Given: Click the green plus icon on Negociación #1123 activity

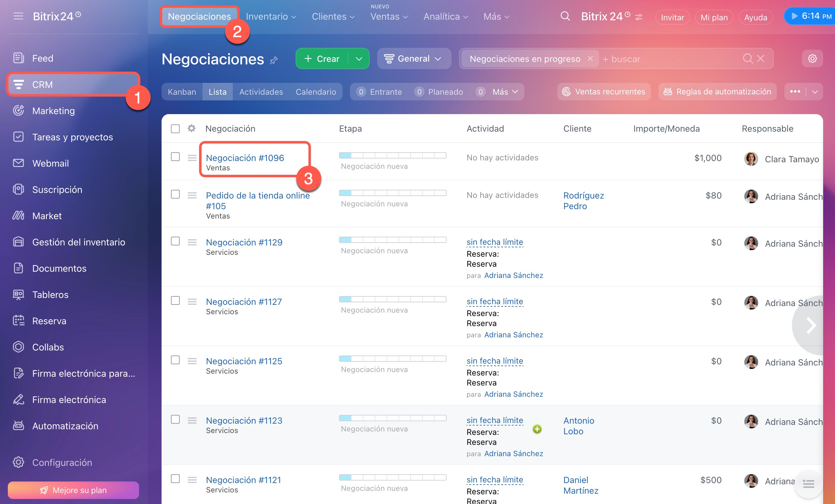Looking at the screenshot, I should pyautogui.click(x=537, y=429).
